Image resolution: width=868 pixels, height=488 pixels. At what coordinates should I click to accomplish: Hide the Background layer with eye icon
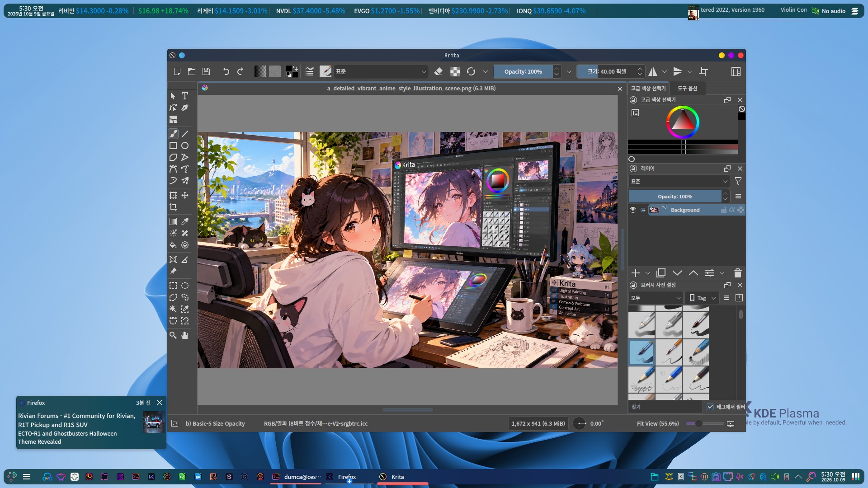tap(633, 210)
